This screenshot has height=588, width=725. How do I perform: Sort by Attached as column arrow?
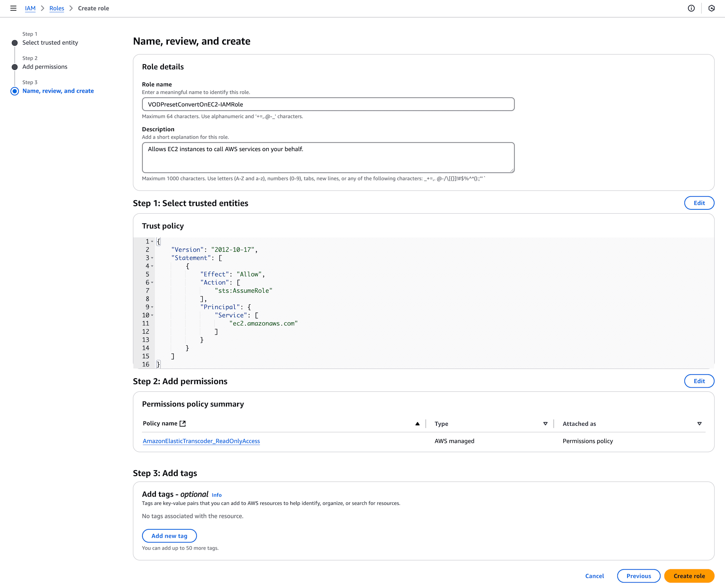pos(699,424)
